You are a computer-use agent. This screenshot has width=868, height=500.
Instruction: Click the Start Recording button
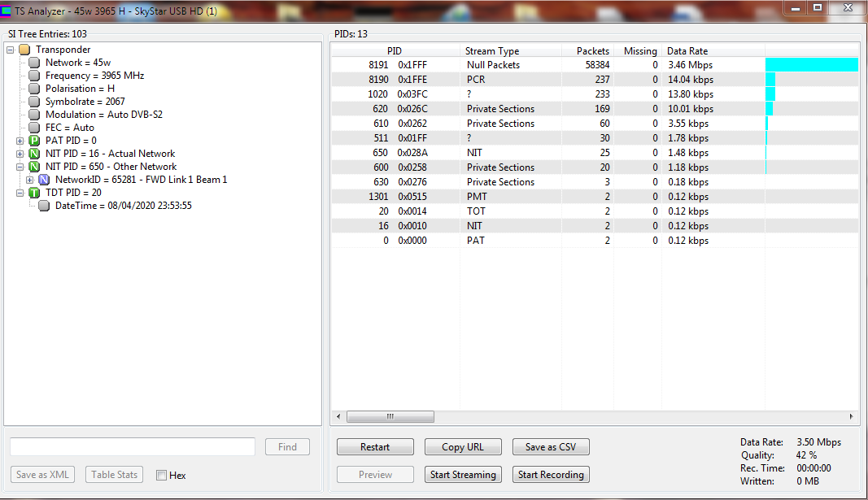[551, 475]
